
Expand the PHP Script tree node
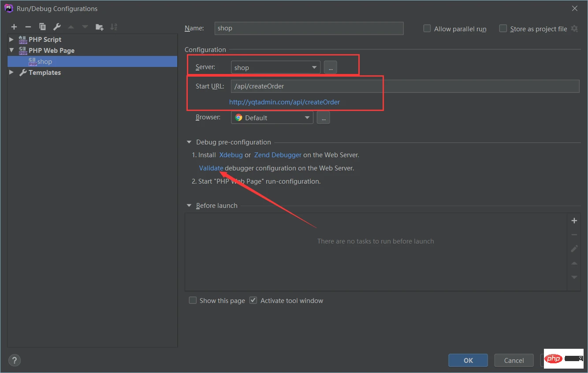point(11,39)
